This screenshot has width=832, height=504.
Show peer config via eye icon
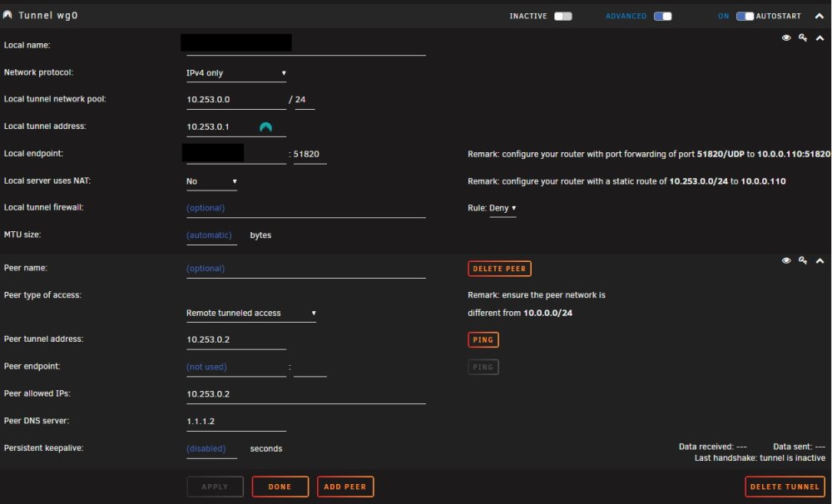[786, 260]
